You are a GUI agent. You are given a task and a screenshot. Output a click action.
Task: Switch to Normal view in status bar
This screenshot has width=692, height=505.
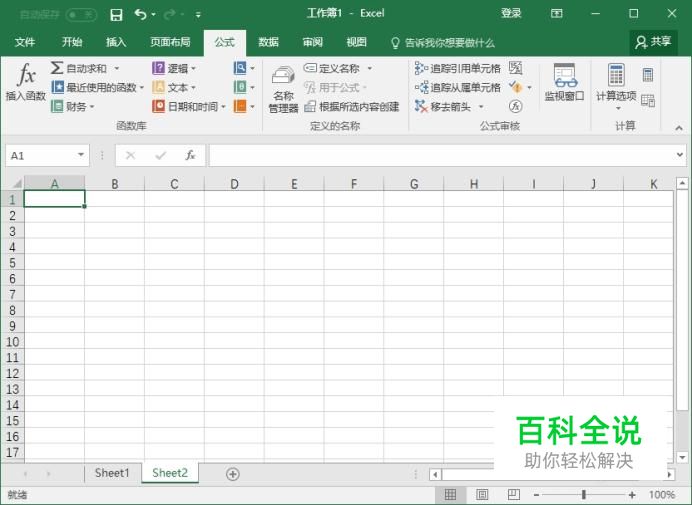click(450, 494)
